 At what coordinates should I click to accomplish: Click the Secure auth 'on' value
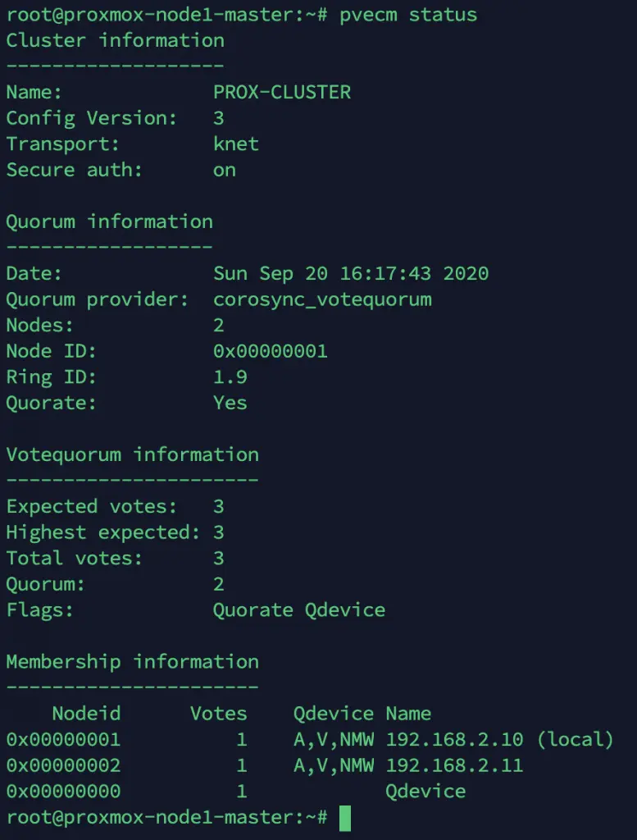[225, 171]
